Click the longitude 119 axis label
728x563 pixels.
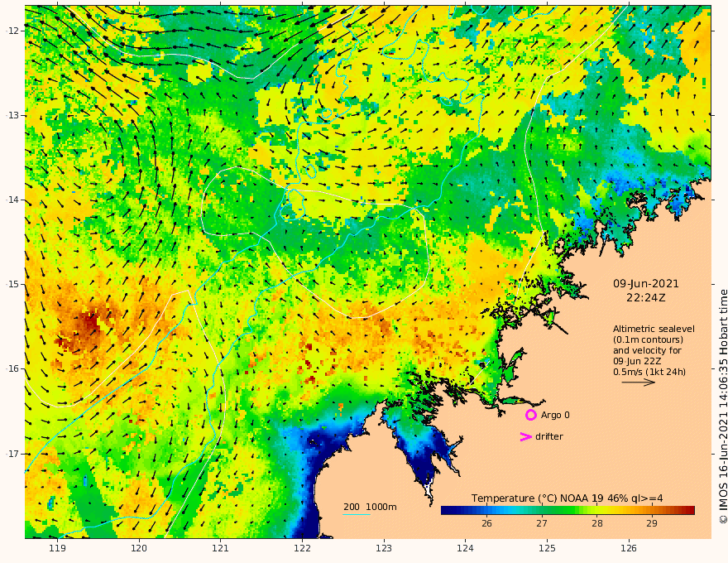57,548
